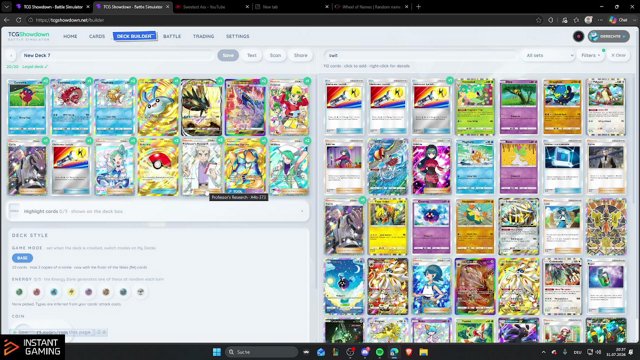Screen dimensions: 640x360
Task: Go back with the deck builder arrow button
Action: click(x=11, y=55)
